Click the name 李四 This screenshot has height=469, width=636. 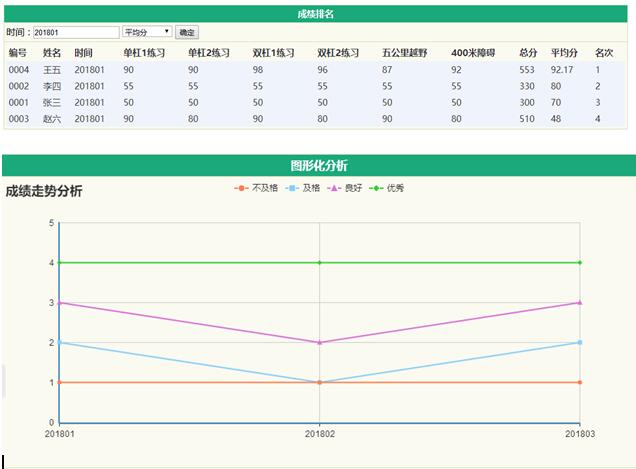(x=52, y=86)
